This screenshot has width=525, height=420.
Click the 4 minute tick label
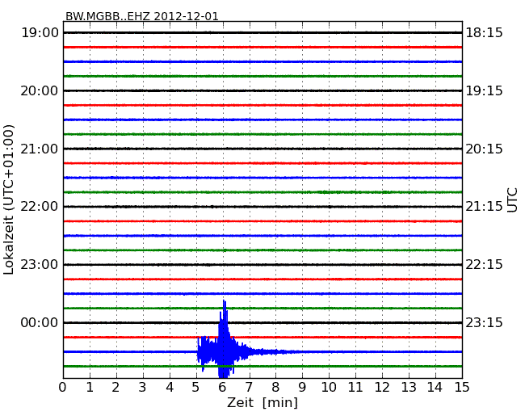[x=170, y=387]
